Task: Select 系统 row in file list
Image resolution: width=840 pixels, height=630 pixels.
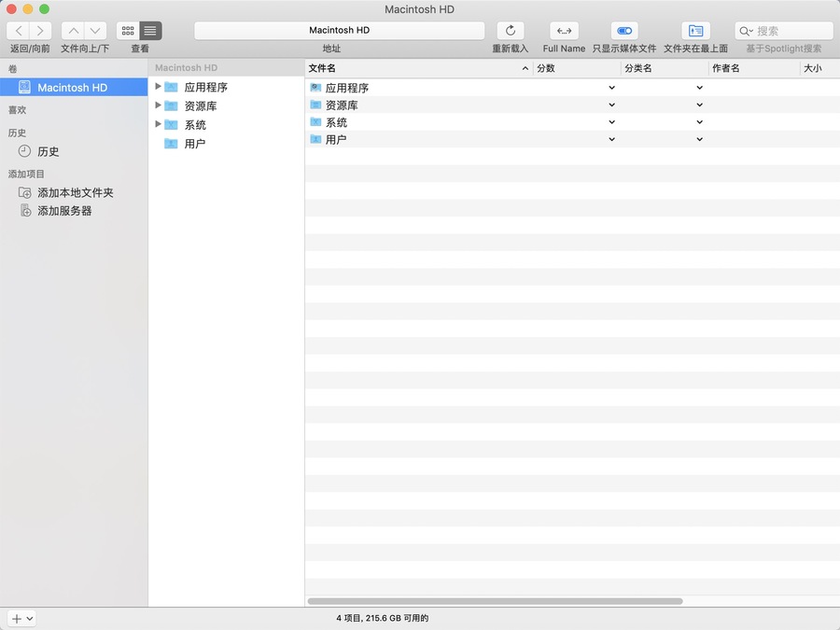Action: (x=573, y=122)
